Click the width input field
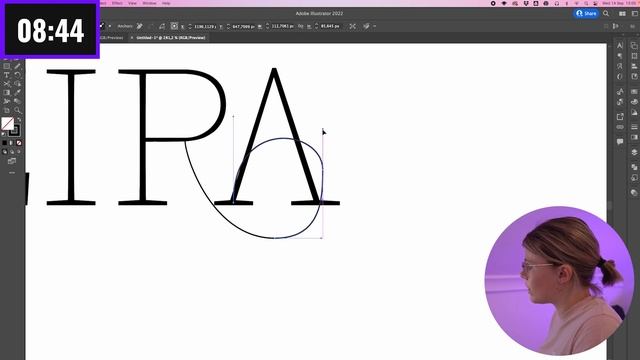The image size is (640, 360). point(282,26)
